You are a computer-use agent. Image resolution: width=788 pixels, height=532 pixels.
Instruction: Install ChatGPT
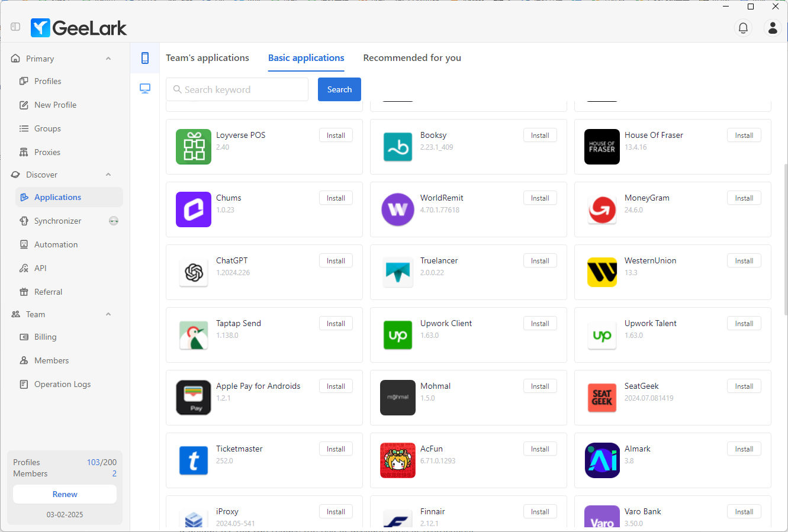point(336,261)
